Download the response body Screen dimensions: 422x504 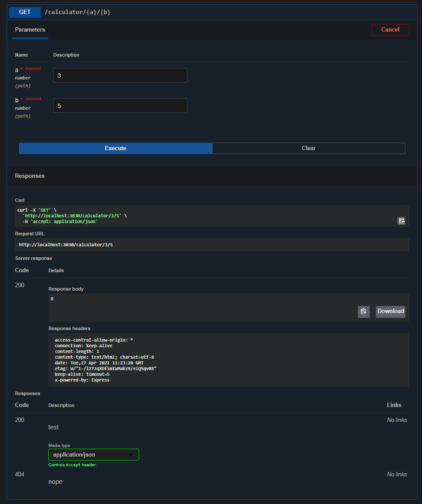click(x=390, y=311)
